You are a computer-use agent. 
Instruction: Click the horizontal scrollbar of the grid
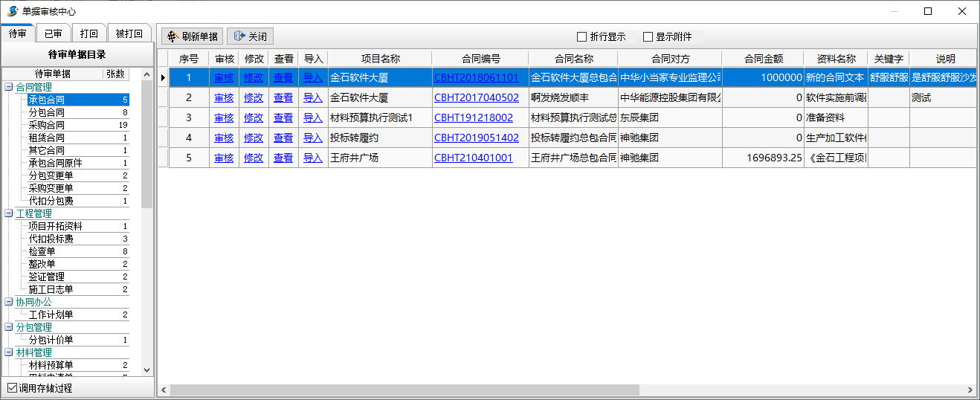[x=404, y=390]
